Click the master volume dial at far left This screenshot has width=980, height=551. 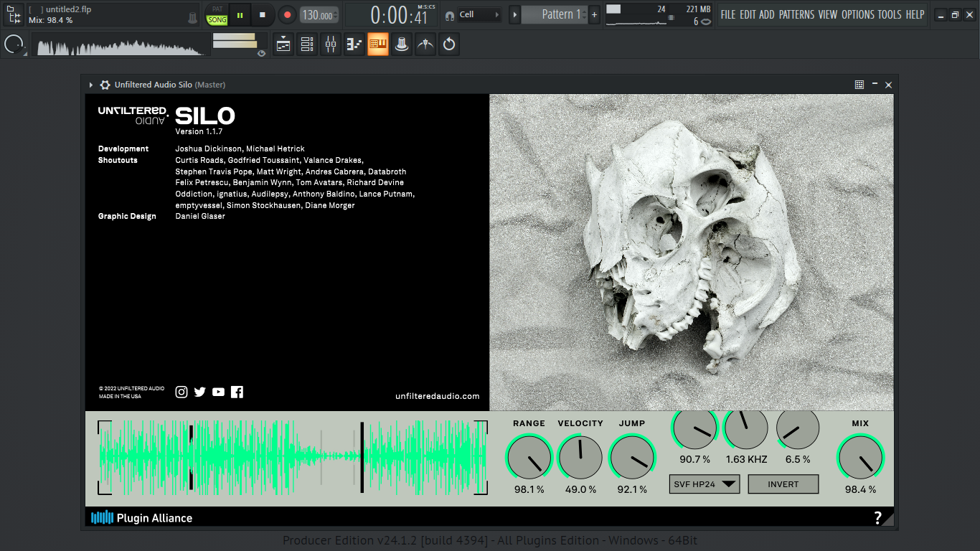coord(14,44)
